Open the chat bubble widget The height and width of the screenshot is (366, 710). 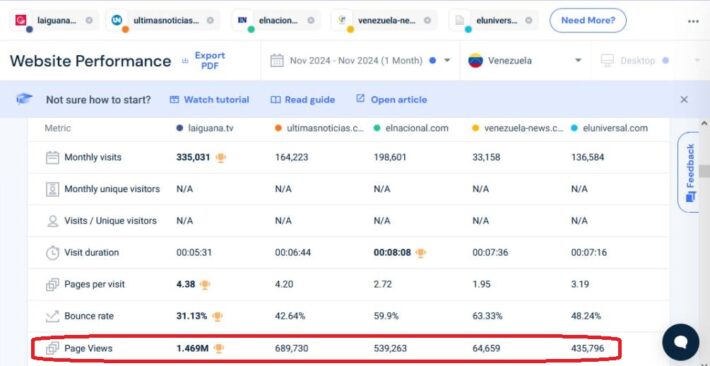[681, 342]
